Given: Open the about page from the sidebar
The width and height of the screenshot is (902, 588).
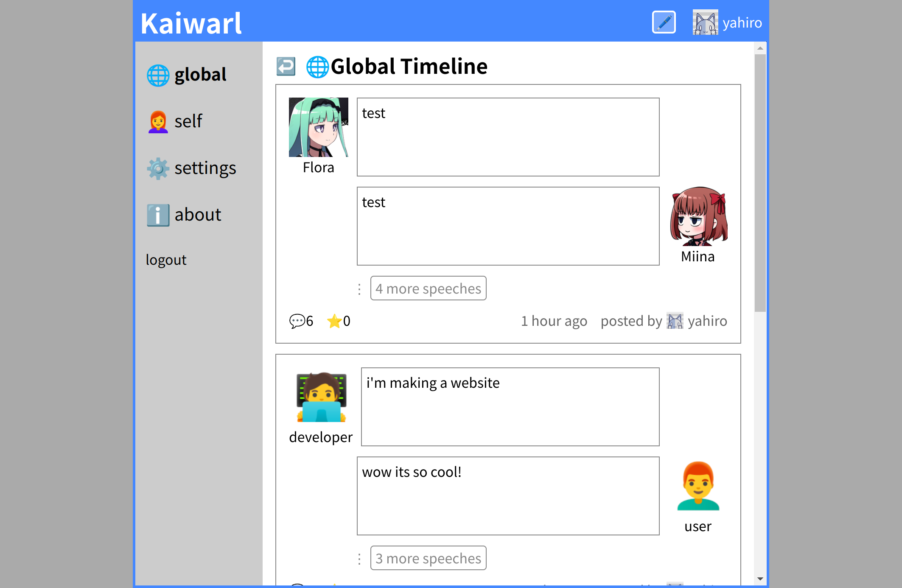Looking at the screenshot, I should (x=198, y=215).
